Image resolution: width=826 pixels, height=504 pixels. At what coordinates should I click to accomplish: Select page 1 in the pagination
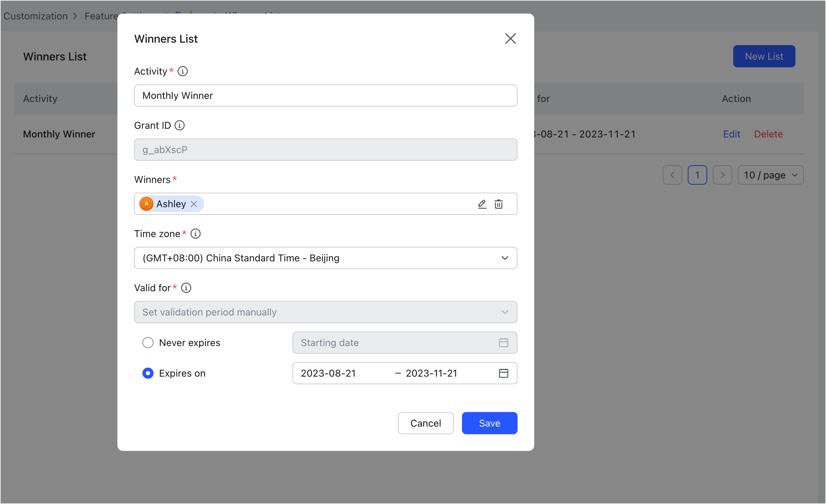tap(697, 175)
